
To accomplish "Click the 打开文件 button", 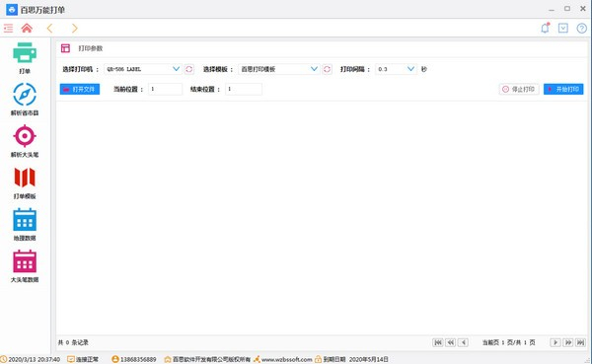I will point(80,89).
